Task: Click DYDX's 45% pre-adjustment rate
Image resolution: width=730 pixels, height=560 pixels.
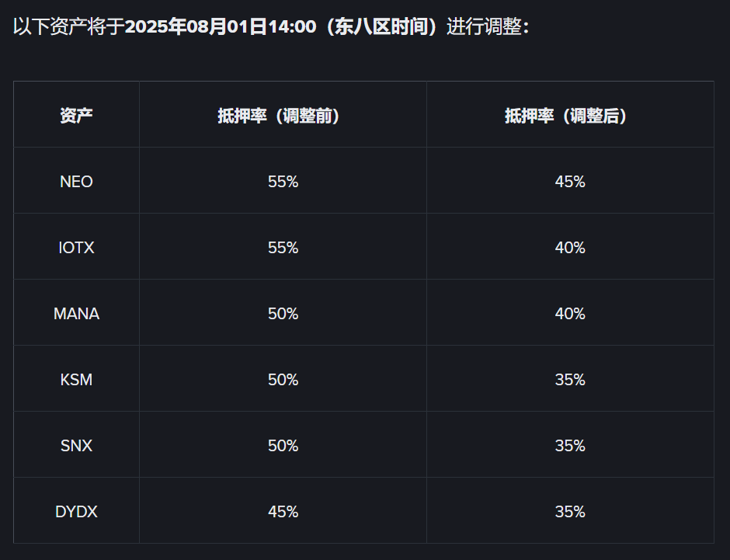Action: pyautogui.click(x=283, y=512)
